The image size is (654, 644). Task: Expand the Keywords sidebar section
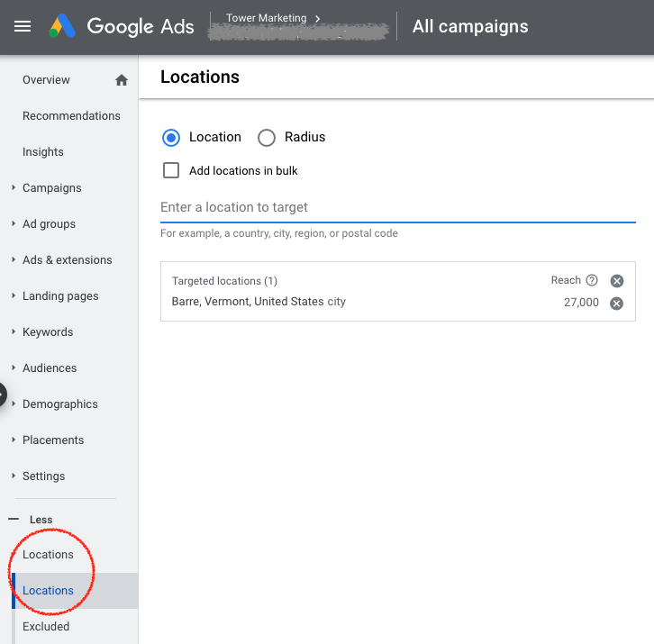[x=14, y=332]
